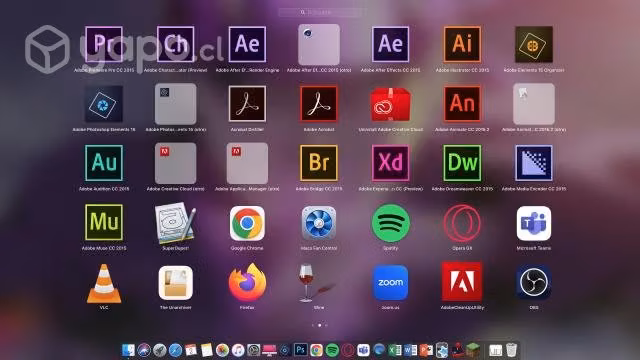Launch Photoshop from the Dock
The width and height of the screenshot is (640, 360).
click(x=300, y=350)
